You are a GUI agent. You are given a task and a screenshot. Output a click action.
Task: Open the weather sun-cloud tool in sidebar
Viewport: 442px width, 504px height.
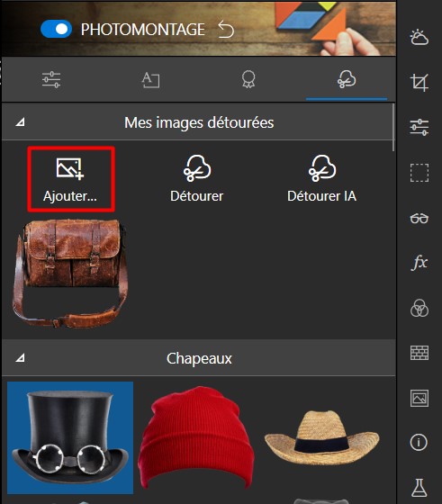(x=419, y=37)
